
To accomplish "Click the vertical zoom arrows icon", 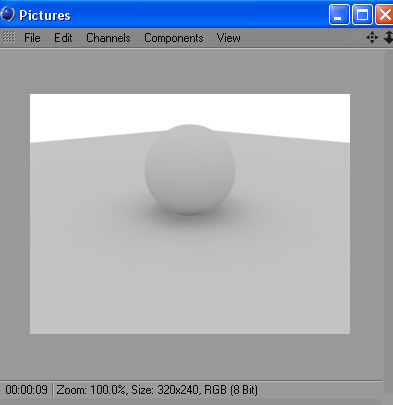I will pos(388,37).
